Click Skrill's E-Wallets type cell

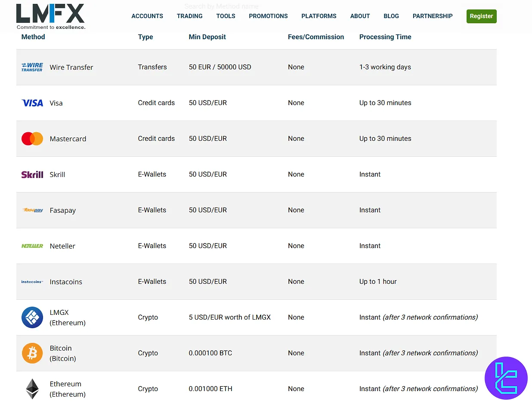pyautogui.click(x=152, y=174)
